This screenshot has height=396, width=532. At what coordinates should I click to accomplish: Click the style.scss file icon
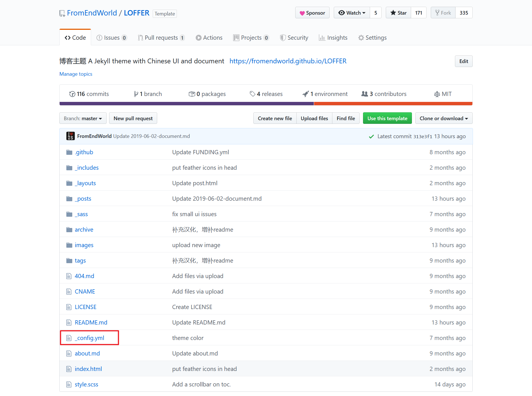click(69, 384)
